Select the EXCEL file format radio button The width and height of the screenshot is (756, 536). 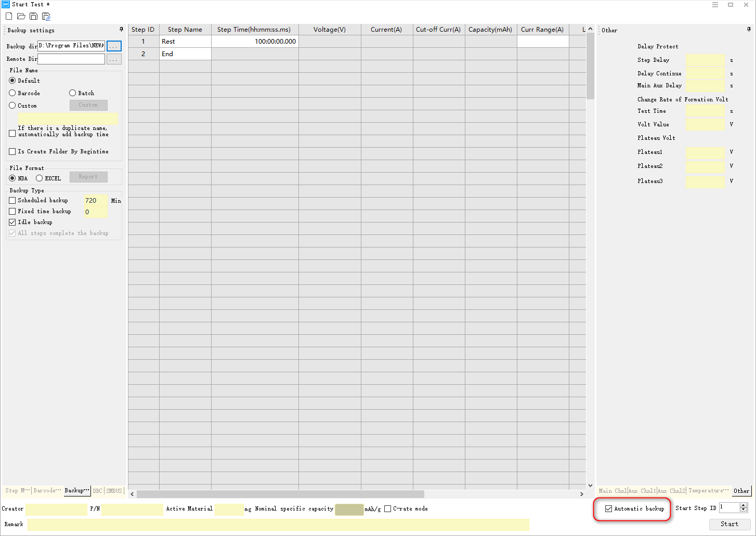(40, 178)
